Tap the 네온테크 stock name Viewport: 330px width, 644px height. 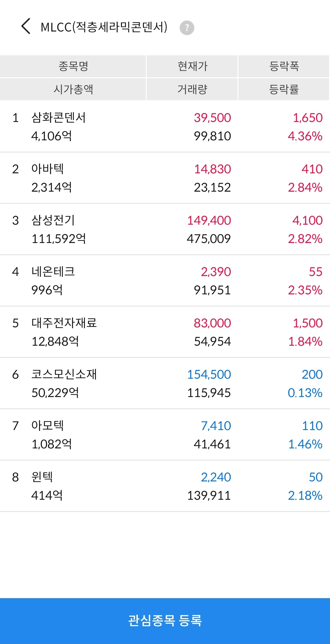[53, 272]
